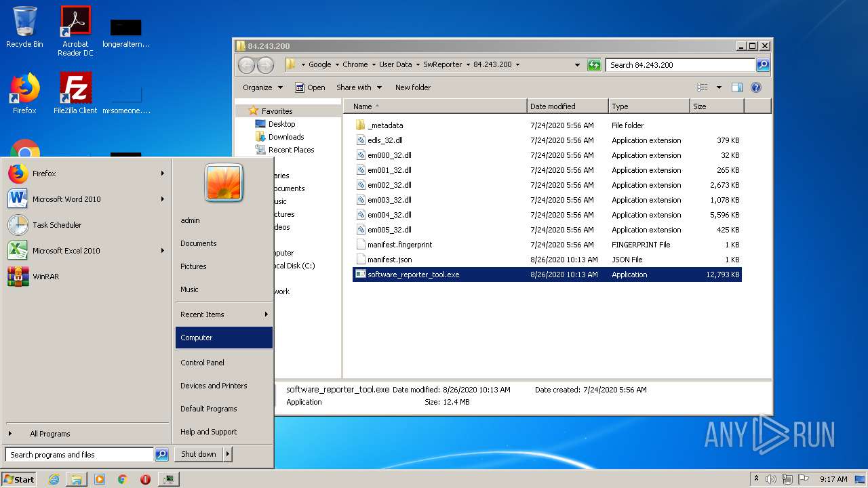
Task: Open Firefox desktop shortcut
Action: (24, 93)
